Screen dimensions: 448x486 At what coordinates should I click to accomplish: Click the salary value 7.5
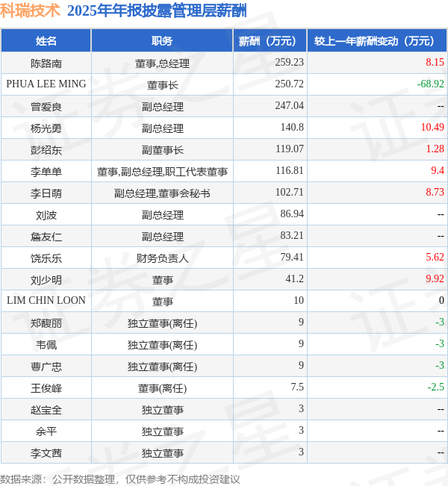(x=297, y=387)
